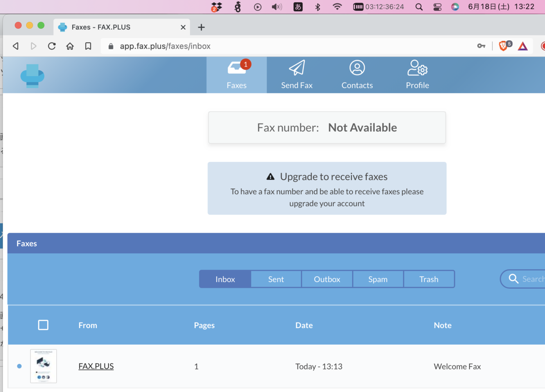Sort faxes by Date column

pyautogui.click(x=304, y=325)
